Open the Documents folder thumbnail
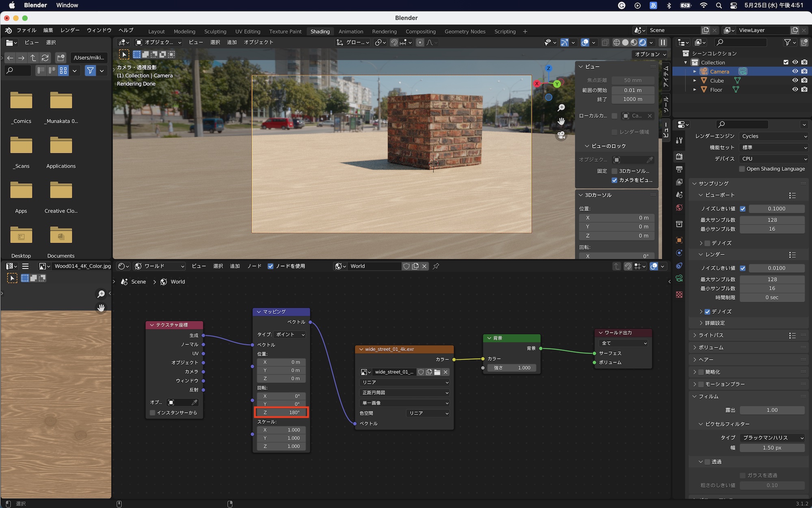This screenshot has height=508, width=812. click(x=61, y=236)
